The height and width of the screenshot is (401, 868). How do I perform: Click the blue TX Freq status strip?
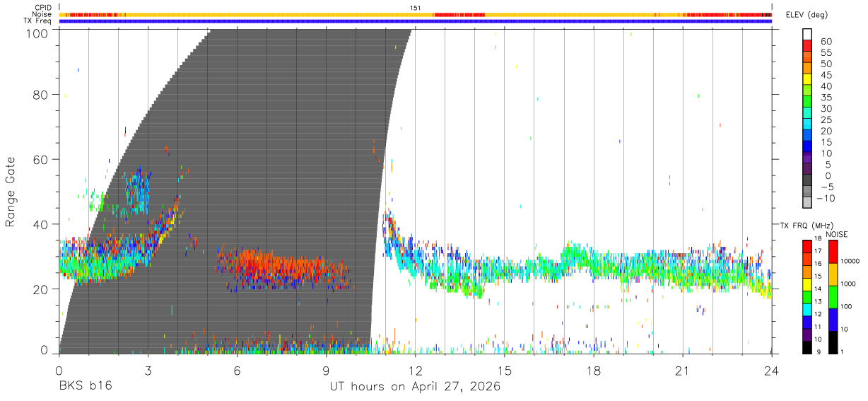tap(416, 21)
